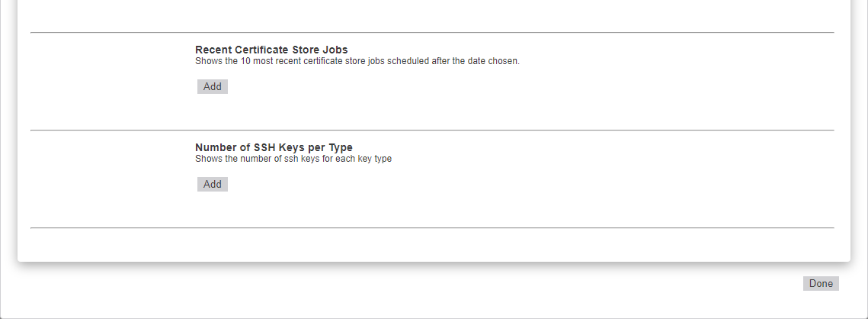The image size is (868, 319).
Task: Add the Number of SSH Keys per Type widget
Action: (x=213, y=185)
